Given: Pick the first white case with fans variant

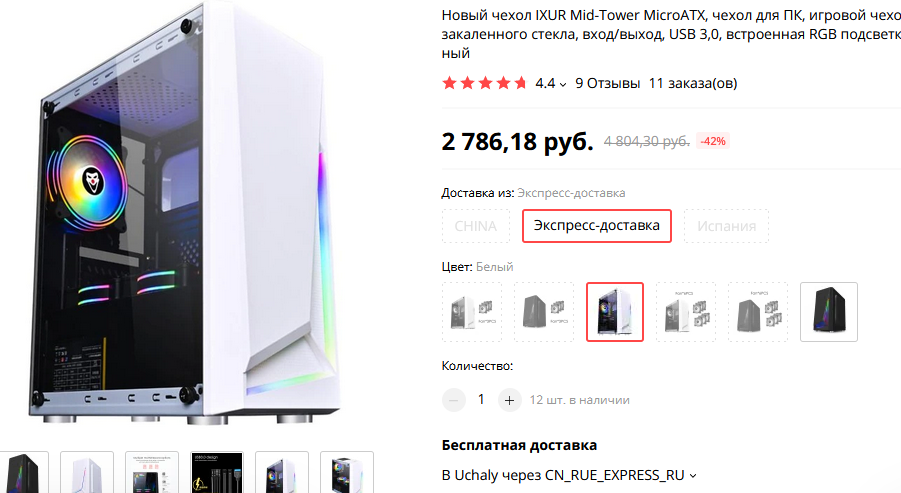Looking at the screenshot, I should click(472, 312).
